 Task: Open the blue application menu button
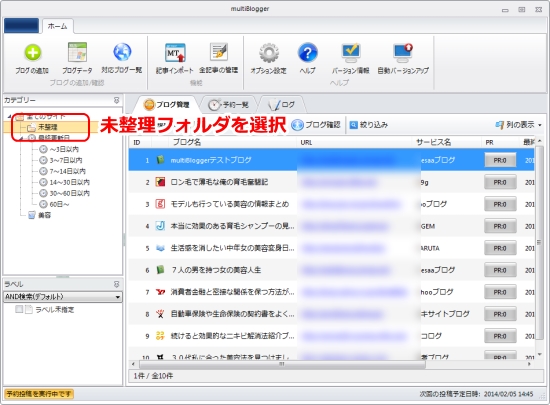point(21,26)
